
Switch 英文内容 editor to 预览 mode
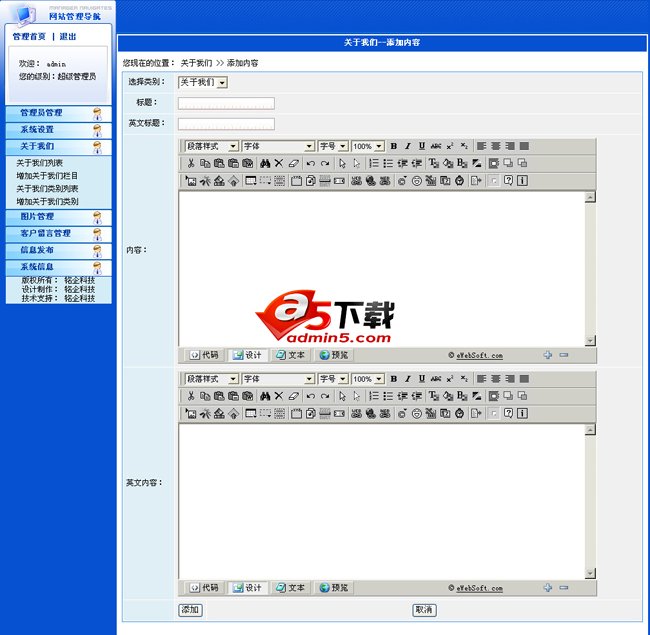click(x=333, y=587)
